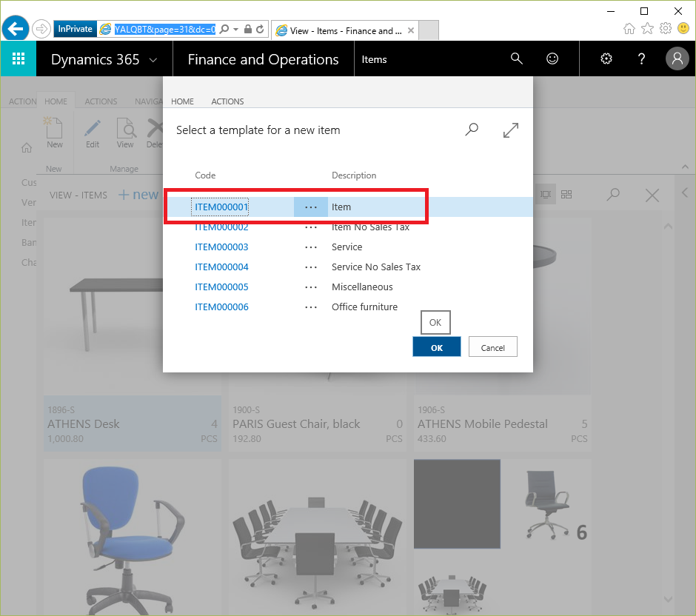
Task: Select template code ITEM000005
Action: point(221,287)
